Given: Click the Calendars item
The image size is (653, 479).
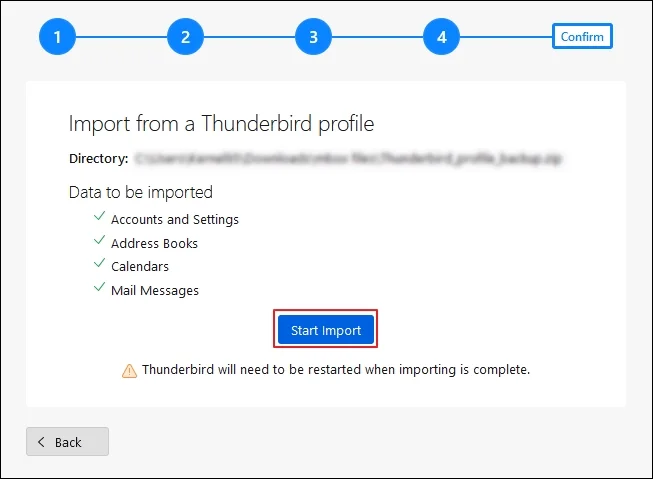Looking at the screenshot, I should 140,267.
